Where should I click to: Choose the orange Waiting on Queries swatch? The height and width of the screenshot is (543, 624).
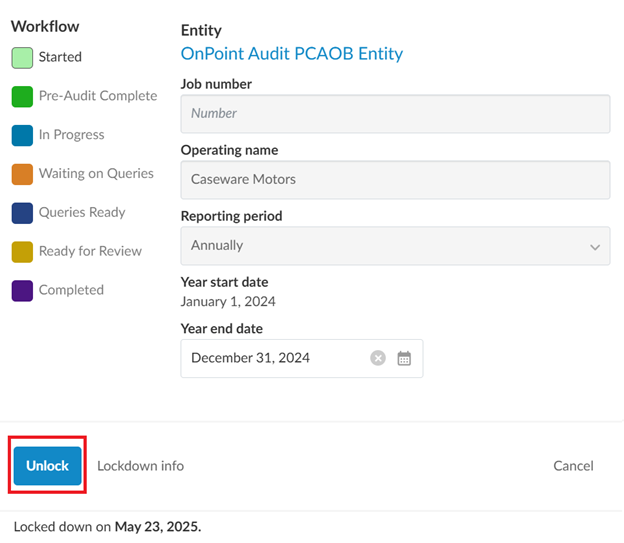(x=22, y=174)
